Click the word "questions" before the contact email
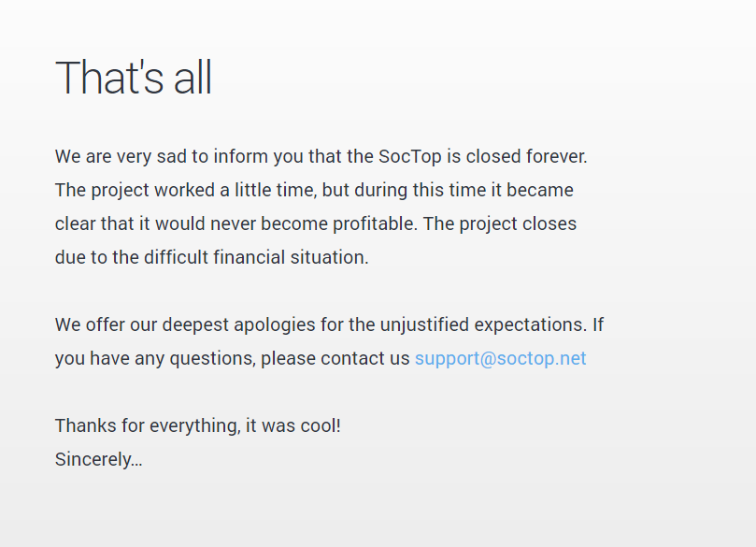Image resolution: width=756 pixels, height=547 pixels. click(213, 358)
